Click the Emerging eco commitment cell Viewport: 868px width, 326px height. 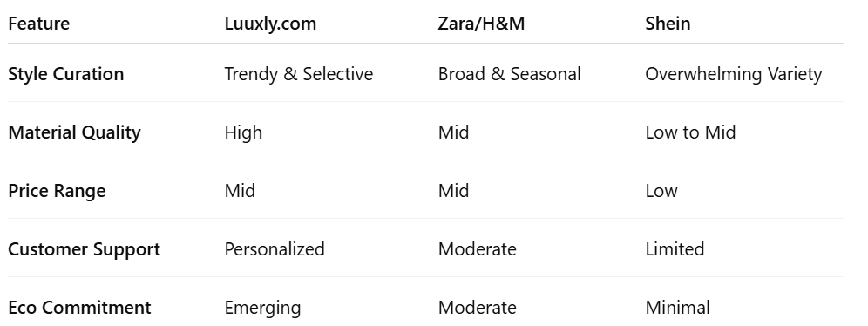[262, 308]
